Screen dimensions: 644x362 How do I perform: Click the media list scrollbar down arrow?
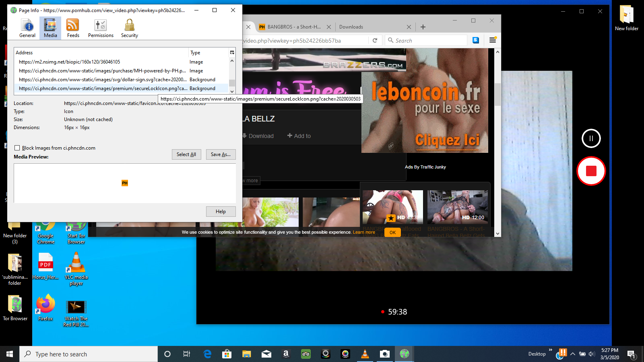click(232, 92)
